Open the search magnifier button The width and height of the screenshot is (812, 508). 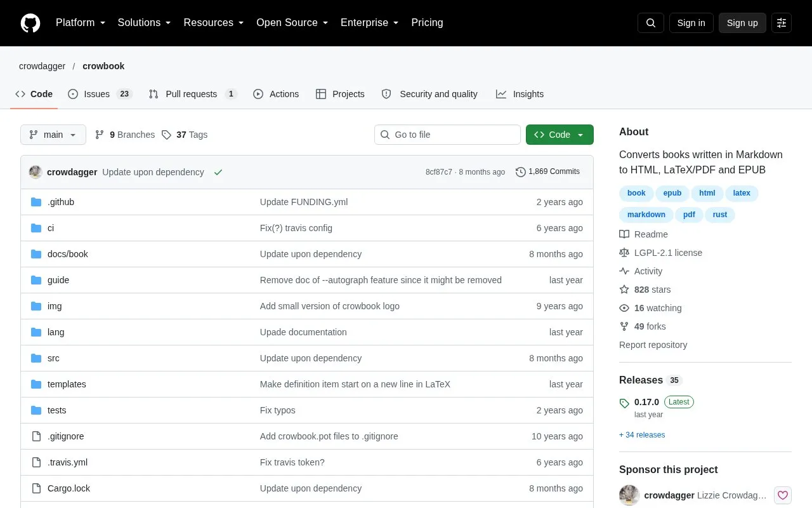[x=651, y=23]
